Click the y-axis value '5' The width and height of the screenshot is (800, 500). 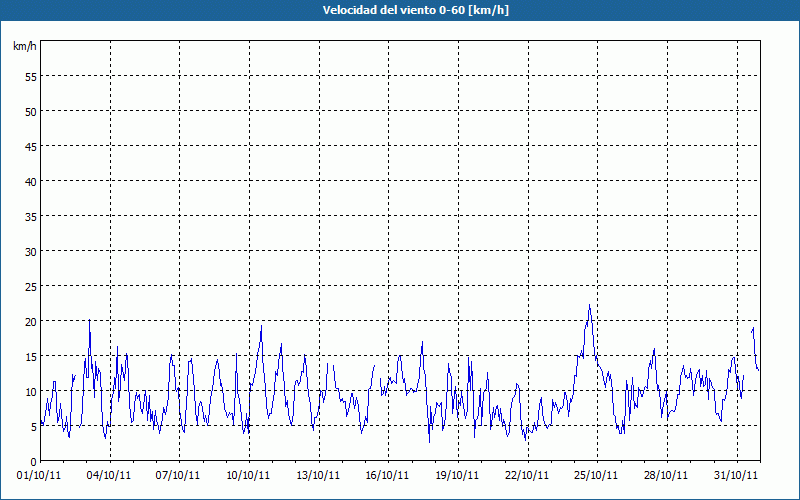[x=34, y=427]
